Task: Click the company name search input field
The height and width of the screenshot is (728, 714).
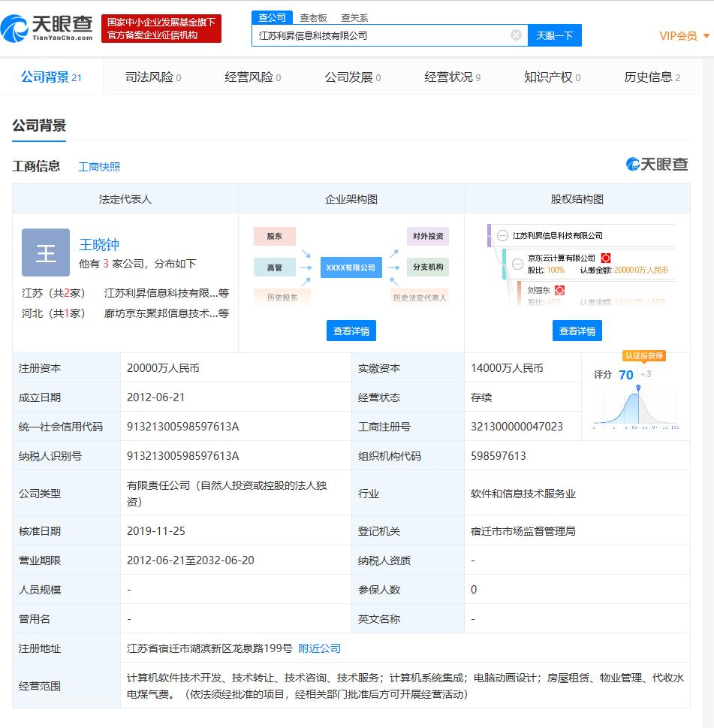Action: pyautogui.click(x=382, y=36)
